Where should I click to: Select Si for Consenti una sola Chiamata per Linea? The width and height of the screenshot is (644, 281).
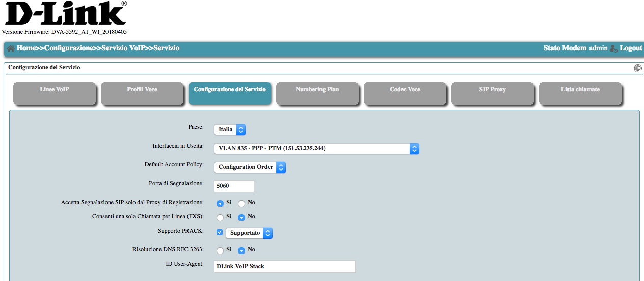[220, 217]
